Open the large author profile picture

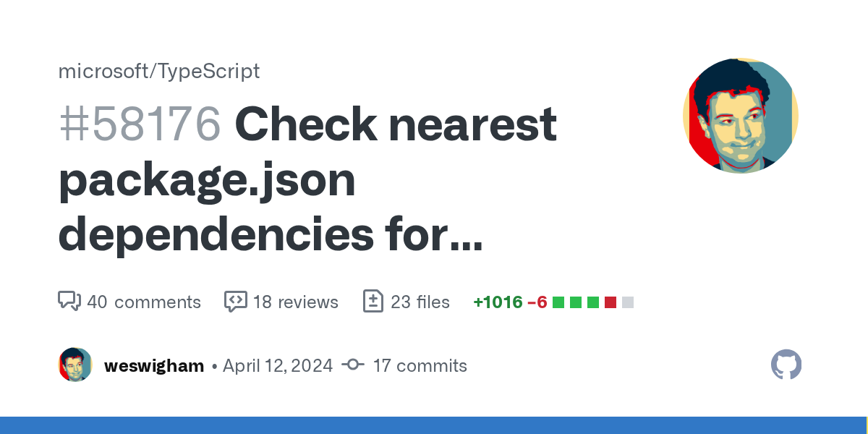click(x=740, y=116)
